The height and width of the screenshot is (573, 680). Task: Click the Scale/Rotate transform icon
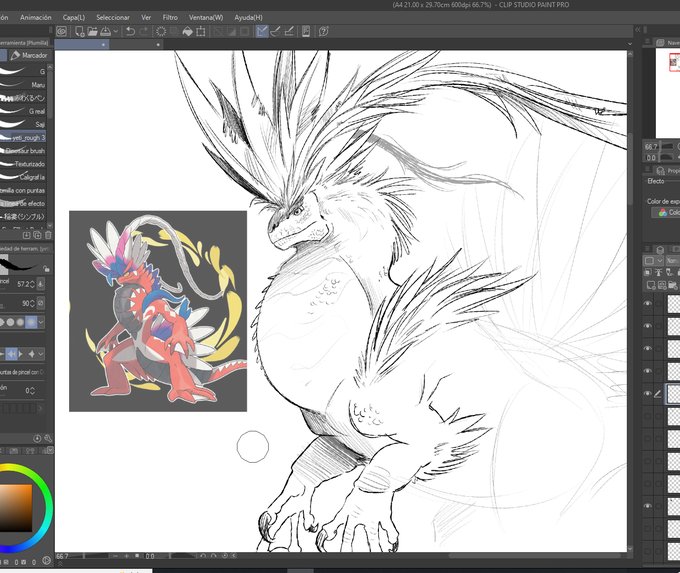coord(201,32)
